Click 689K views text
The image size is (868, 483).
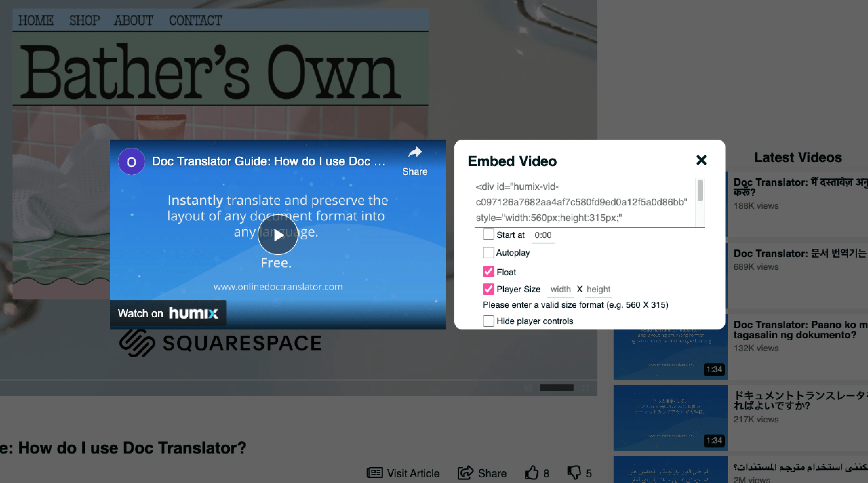tap(756, 267)
